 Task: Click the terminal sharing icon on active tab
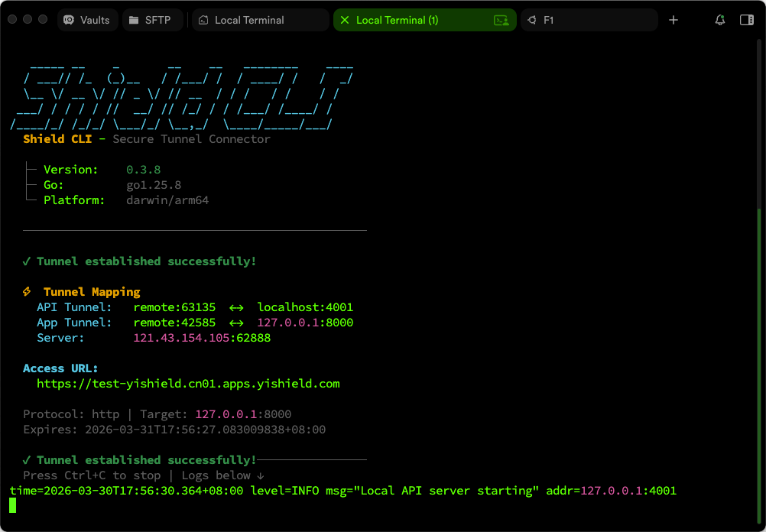click(x=501, y=20)
